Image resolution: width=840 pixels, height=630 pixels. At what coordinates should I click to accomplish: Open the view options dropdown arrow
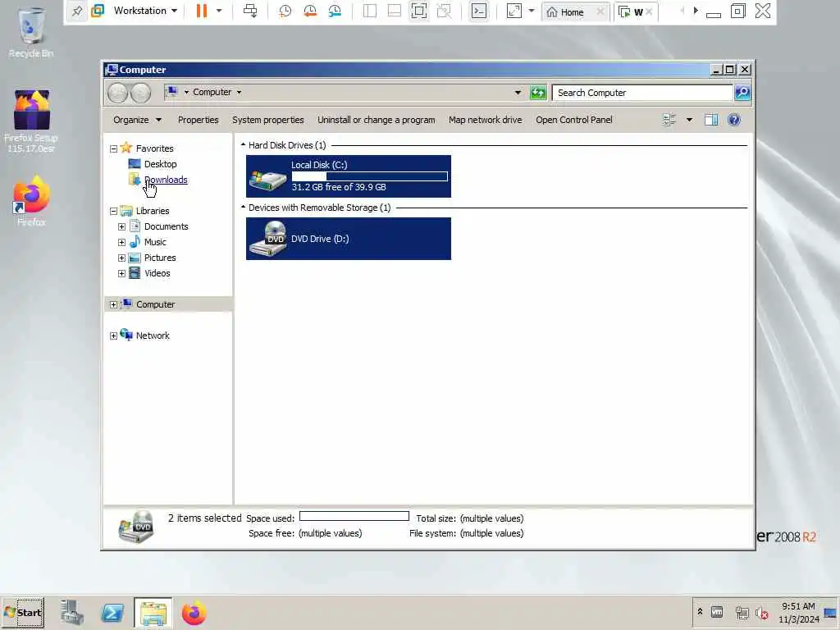click(689, 120)
